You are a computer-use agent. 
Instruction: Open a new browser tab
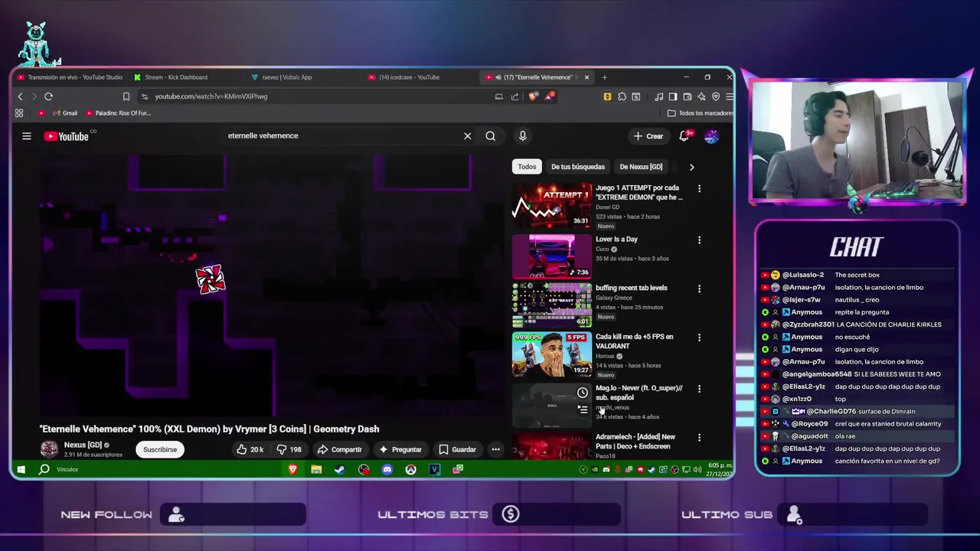coord(604,77)
